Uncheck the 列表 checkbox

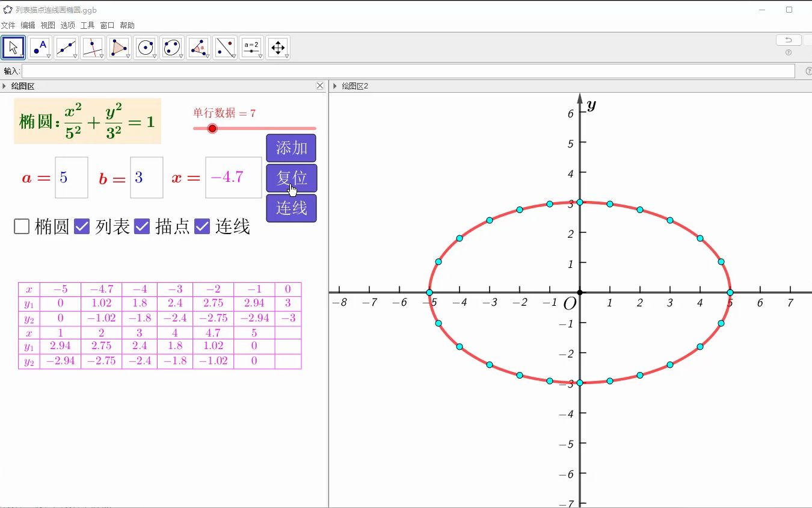(x=82, y=226)
